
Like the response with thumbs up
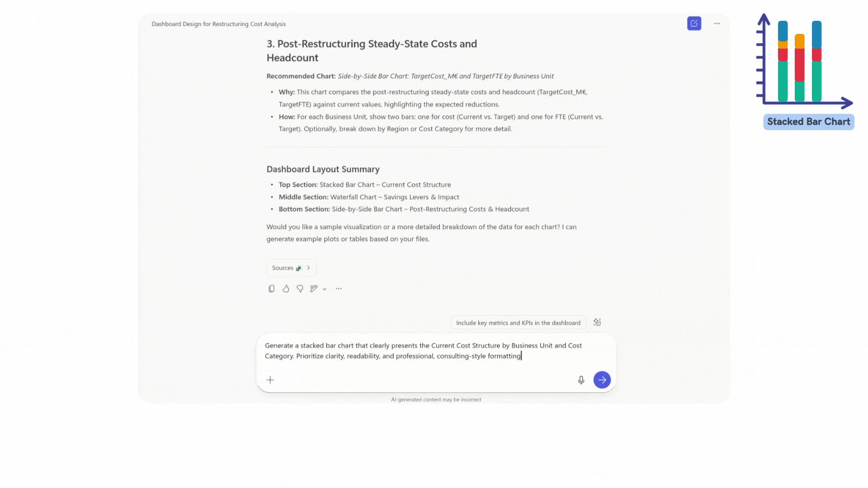point(286,289)
